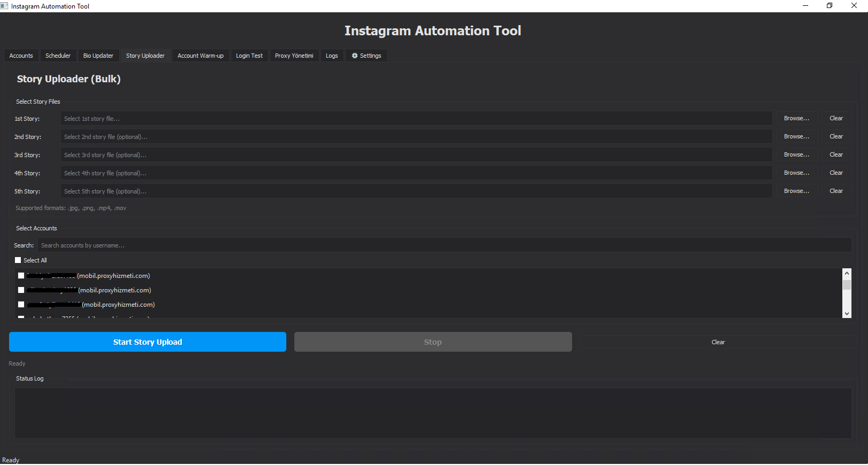Click the "1st Story:" label
The width and height of the screenshot is (868, 465).
click(x=27, y=119)
